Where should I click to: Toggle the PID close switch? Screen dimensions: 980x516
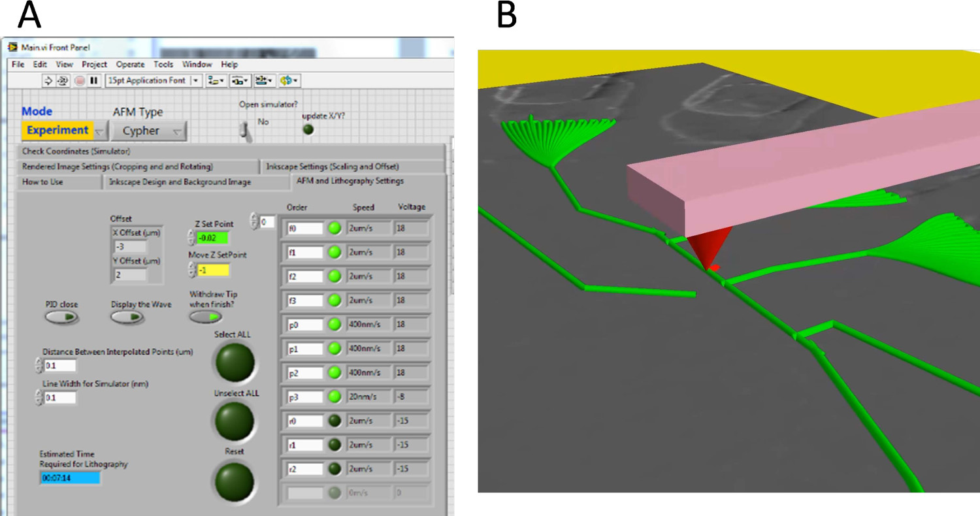62,317
